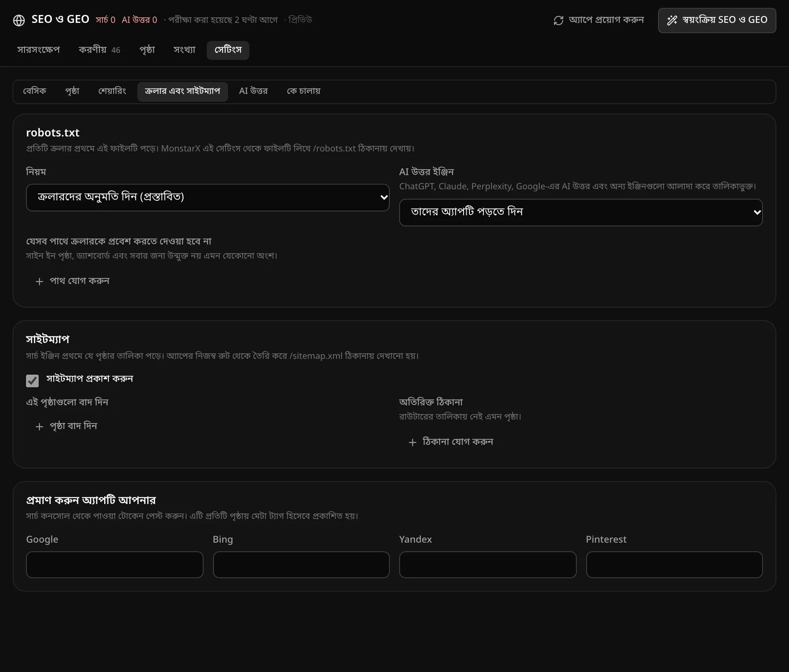The height and width of the screenshot is (672, 789).
Task: Click the Yandex verification token field
Action: [488, 565]
